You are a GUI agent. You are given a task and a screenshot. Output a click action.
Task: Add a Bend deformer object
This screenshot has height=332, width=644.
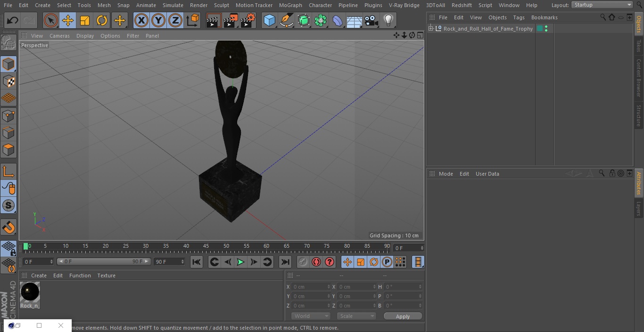338,20
